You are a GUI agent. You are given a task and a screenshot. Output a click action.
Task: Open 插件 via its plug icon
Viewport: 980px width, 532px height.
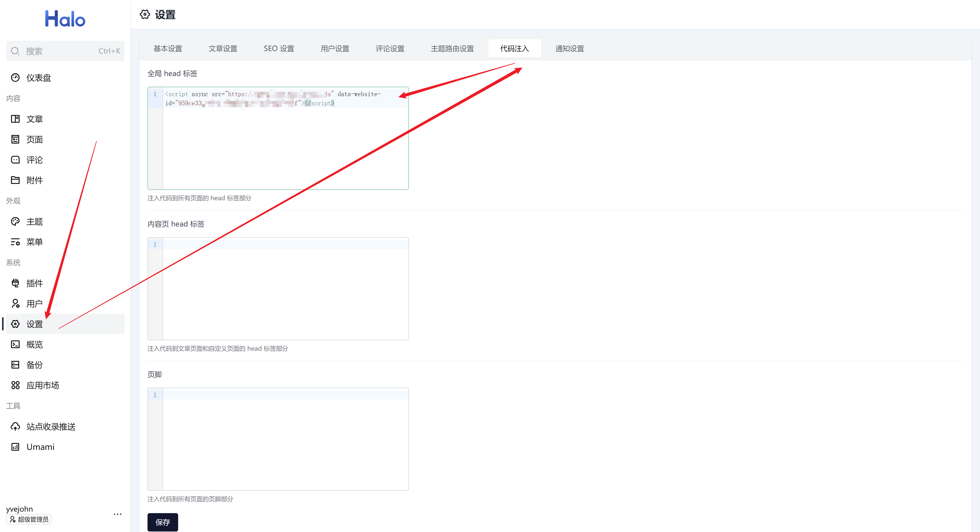point(15,283)
